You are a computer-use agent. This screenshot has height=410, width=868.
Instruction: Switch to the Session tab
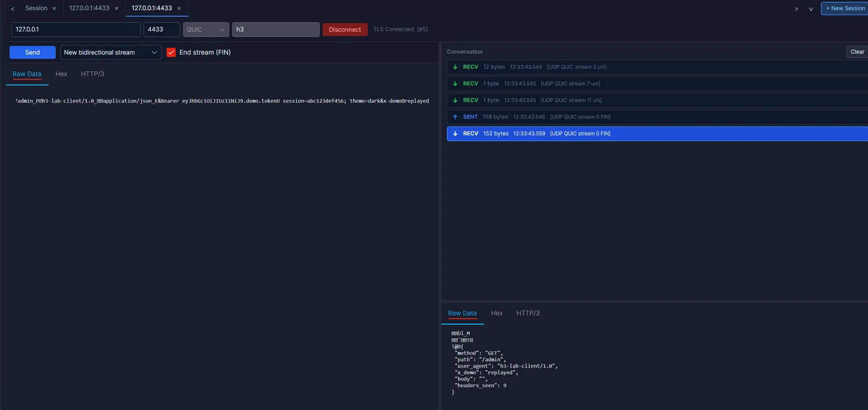36,8
